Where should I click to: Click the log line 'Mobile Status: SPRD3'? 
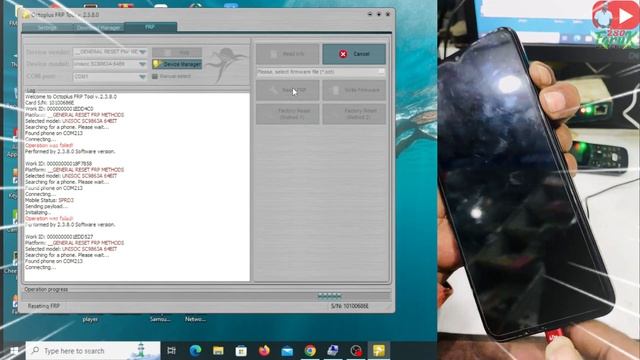[49, 200]
